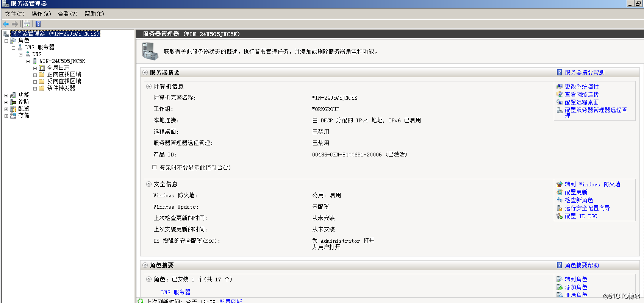Click the back arrow toolbar icon
Viewport: 644px width, 303px height.
coord(6,24)
